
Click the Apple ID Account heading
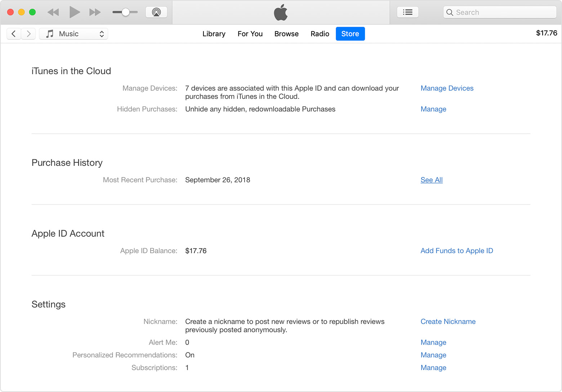(x=68, y=233)
